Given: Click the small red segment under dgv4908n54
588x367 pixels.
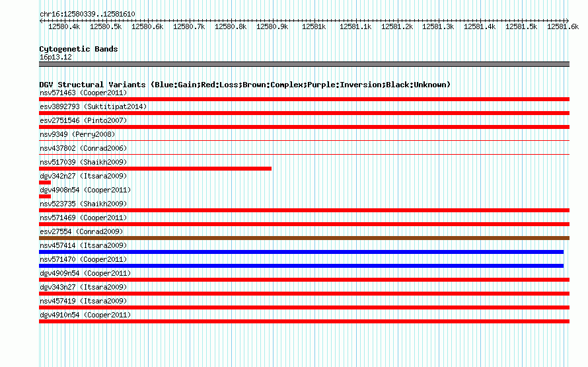Looking at the screenshot, I should coord(45,196).
